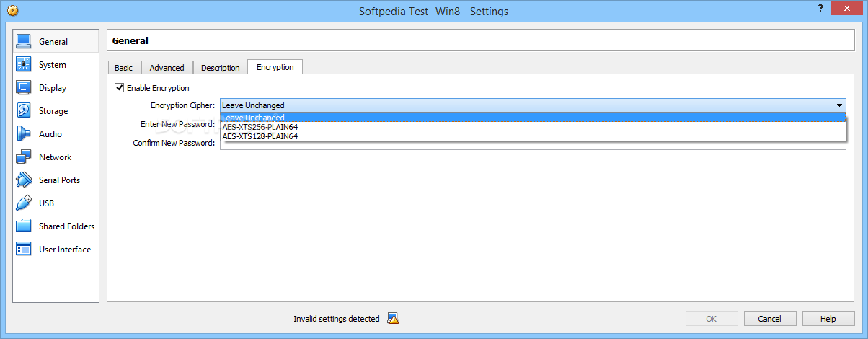
Task: Collapse the Encryption Cipher dropdown arrow
Action: point(839,105)
